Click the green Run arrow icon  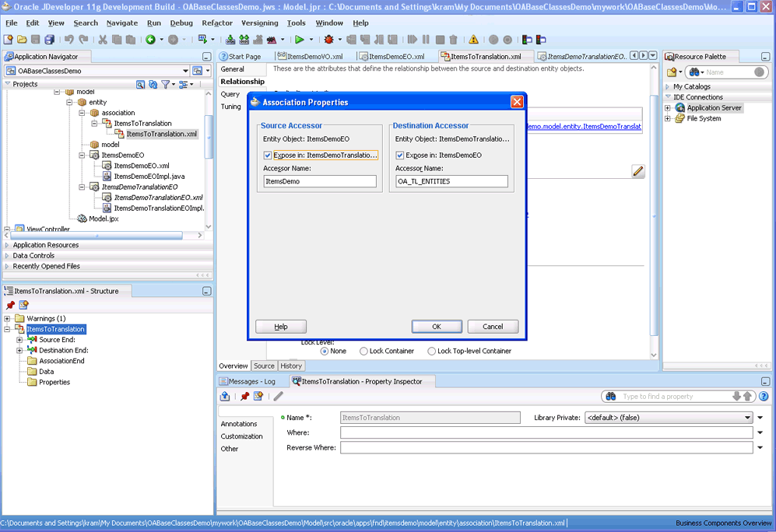[x=300, y=40]
